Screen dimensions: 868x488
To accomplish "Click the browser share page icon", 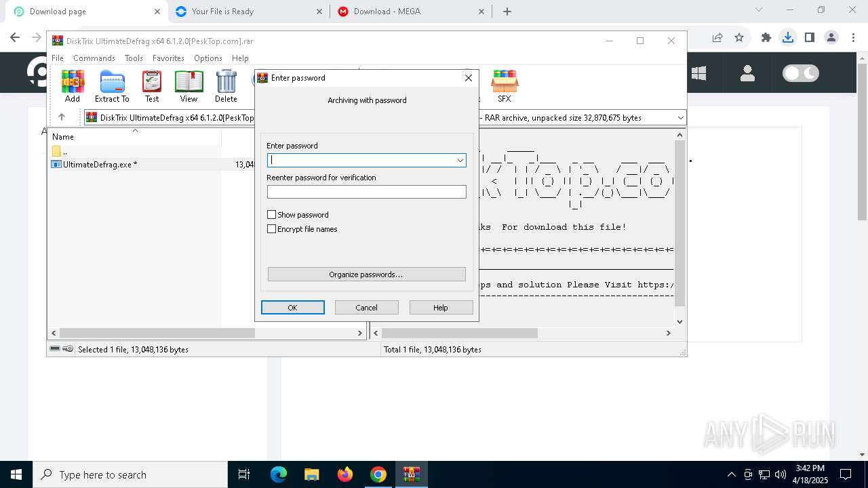I will point(717,38).
